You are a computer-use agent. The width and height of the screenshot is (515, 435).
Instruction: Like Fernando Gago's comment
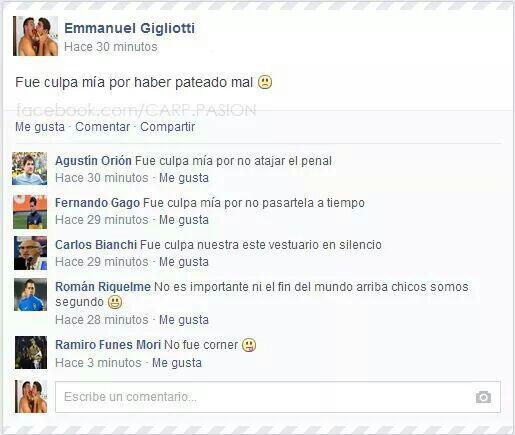[184, 220]
